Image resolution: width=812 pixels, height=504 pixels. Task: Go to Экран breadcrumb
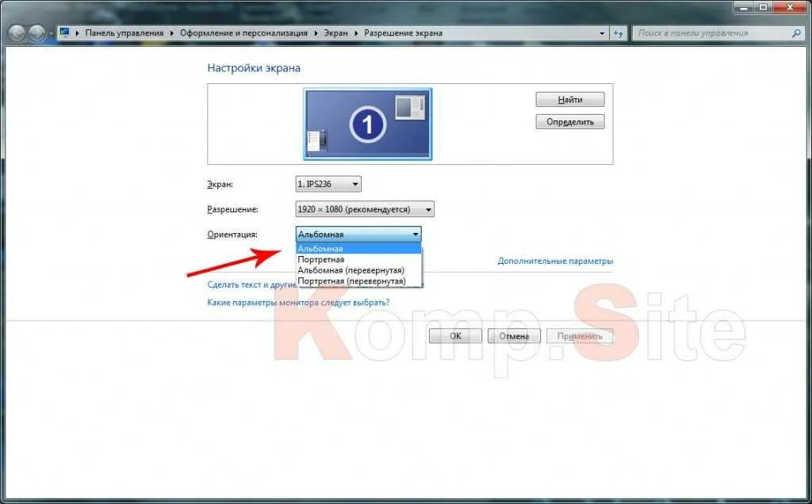coord(336,32)
